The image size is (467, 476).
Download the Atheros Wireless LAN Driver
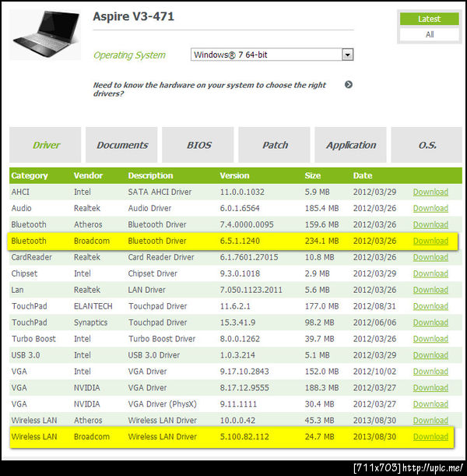coord(430,421)
